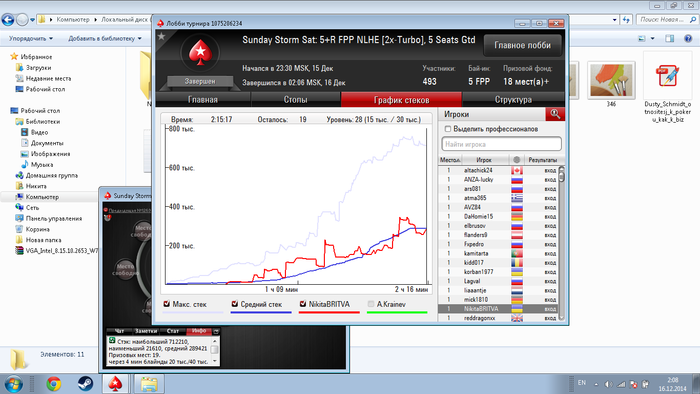Open the Explorer address bar history dropdown
The image size is (700, 394).
click(x=615, y=20)
